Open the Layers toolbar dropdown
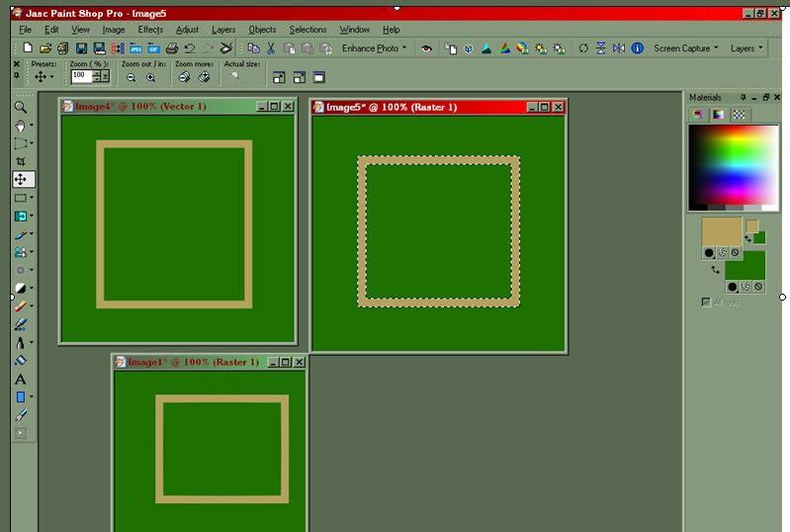Screen dimensions: 790x532 click(x=746, y=47)
